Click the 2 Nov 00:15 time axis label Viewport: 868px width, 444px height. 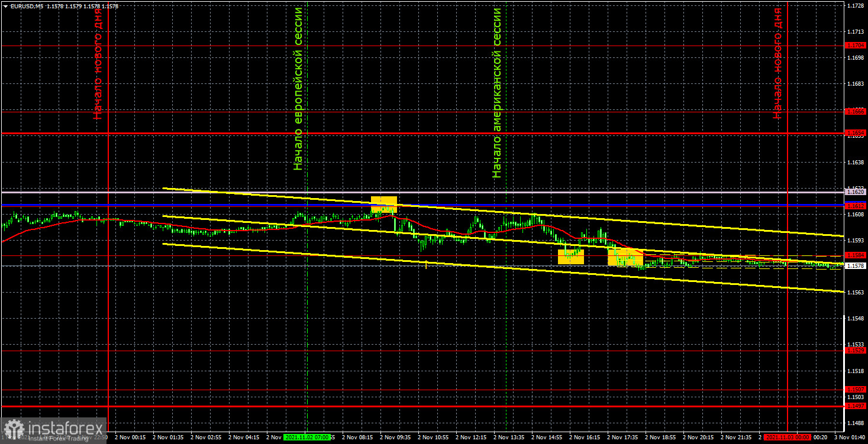point(130,437)
